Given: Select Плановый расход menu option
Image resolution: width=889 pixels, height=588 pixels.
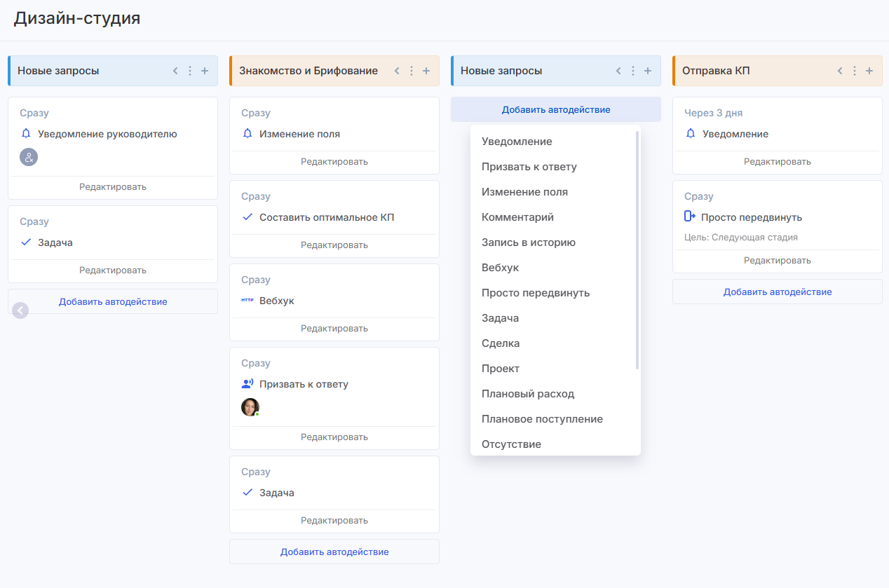Looking at the screenshot, I should pos(527,394).
